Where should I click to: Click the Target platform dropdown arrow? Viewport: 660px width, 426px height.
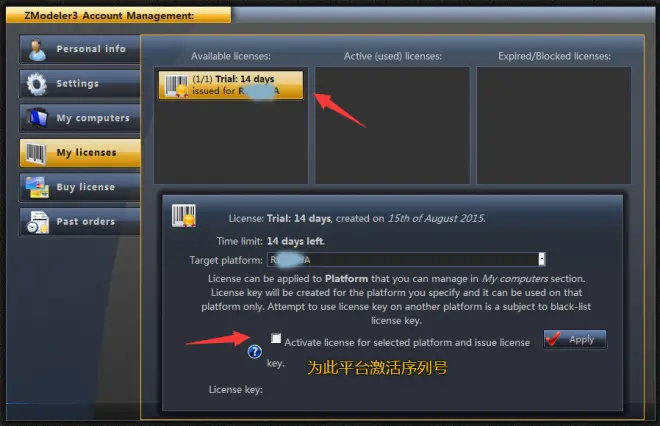[x=542, y=259]
